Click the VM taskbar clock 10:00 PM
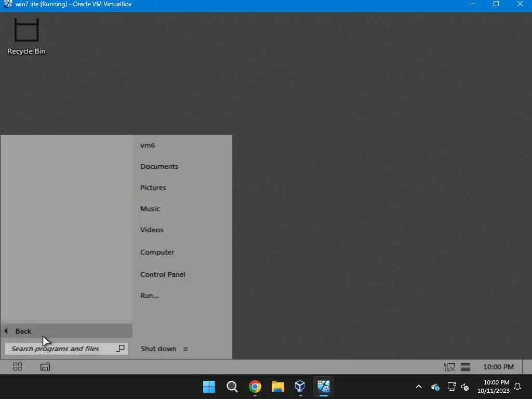 (498, 367)
